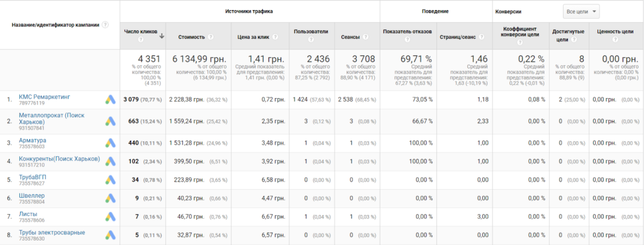The image size is (644, 245).
Task: Sort table by Стоимость column header
Action: [191, 37]
